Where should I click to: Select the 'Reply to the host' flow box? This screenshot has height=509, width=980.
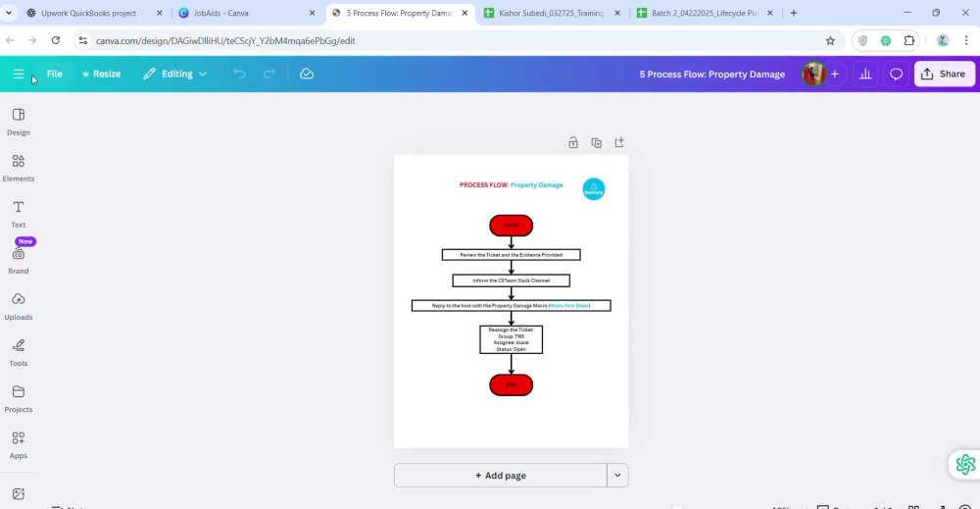point(512,306)
